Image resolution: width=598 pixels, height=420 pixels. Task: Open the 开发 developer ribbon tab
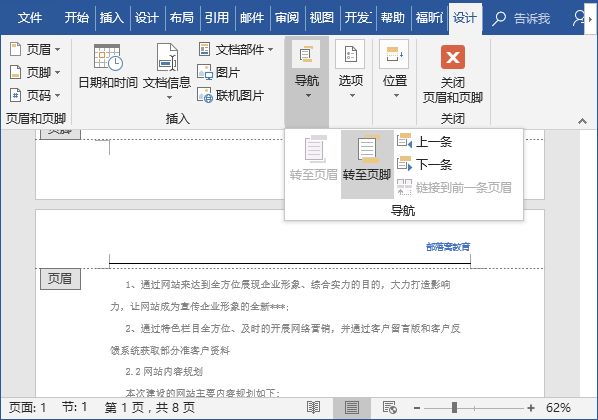(358, 18)
